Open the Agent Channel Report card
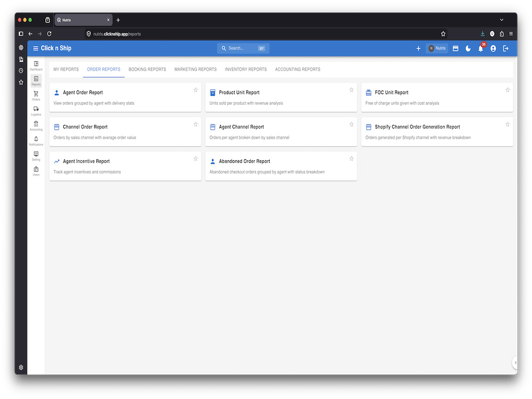The width and height of the screenshot is (532, 399). click(281, 131)
